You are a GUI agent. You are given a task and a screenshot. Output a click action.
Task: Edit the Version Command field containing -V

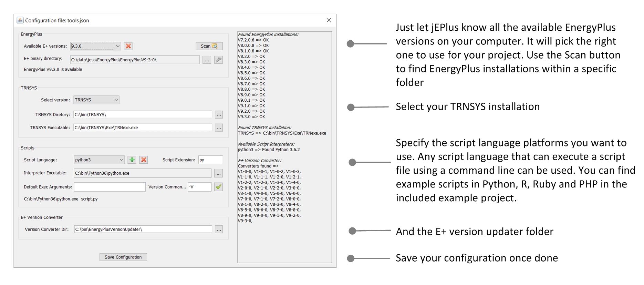click(x=199, y=187)
